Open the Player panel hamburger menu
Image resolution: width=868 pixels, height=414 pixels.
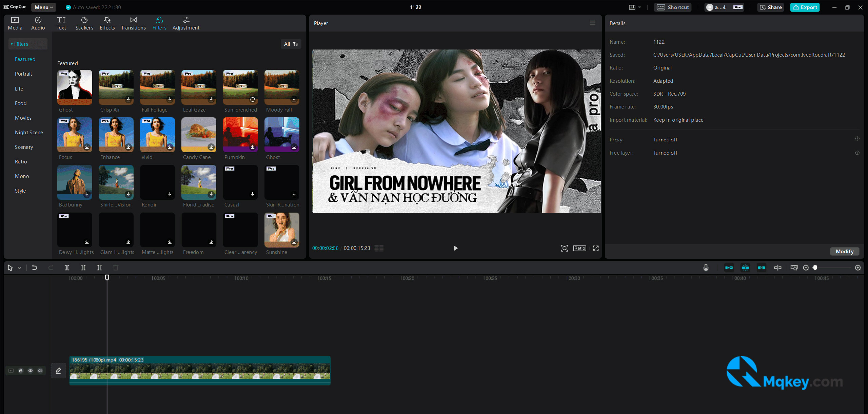tap(592, 23)
